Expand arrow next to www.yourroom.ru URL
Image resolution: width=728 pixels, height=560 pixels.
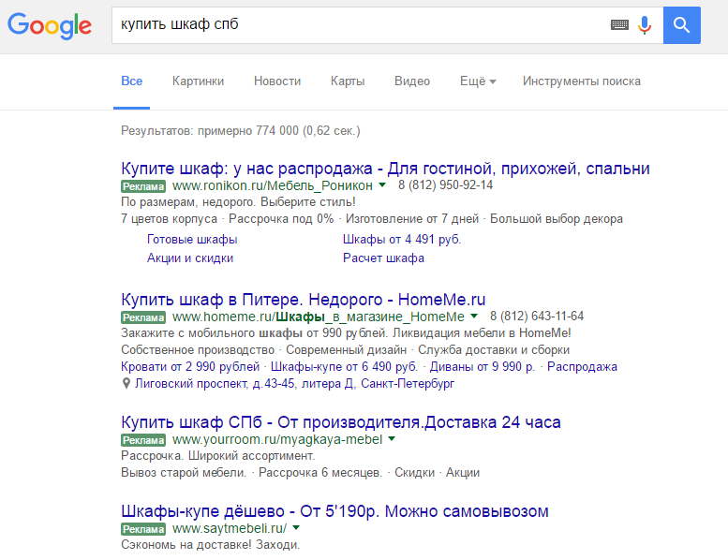pos(392,438)
